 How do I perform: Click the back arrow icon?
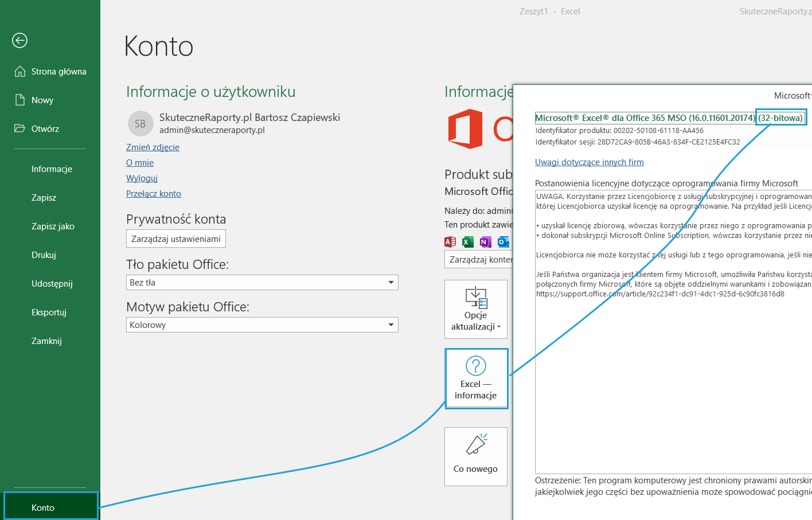click(x=20, y=40)
